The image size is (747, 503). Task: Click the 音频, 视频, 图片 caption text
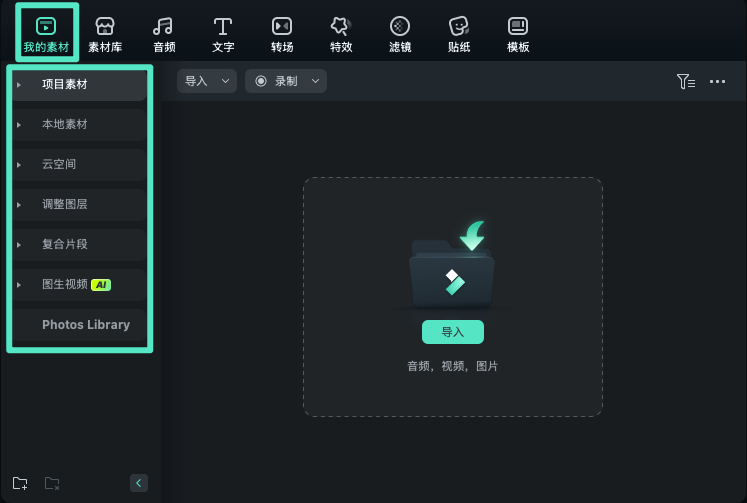click(453, 366)
